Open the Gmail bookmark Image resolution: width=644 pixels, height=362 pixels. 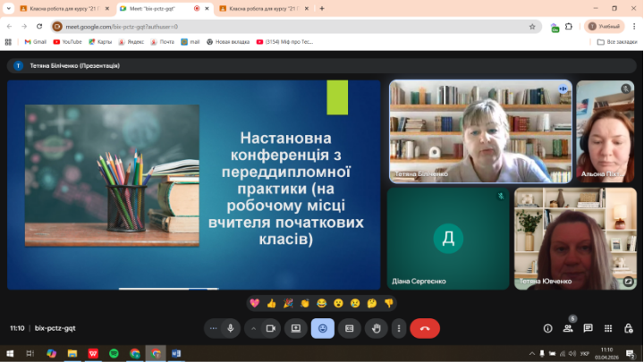point(35,42)
